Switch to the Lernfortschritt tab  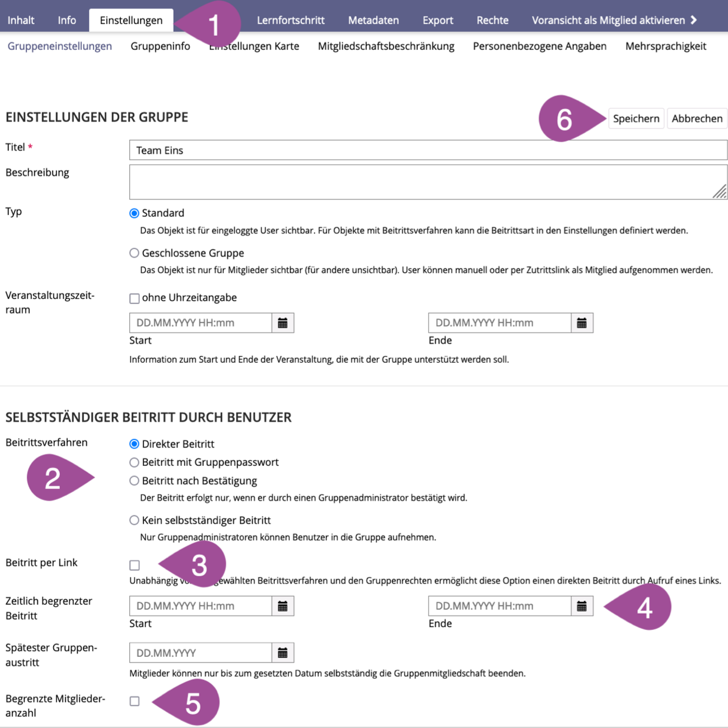click(291, 20)
